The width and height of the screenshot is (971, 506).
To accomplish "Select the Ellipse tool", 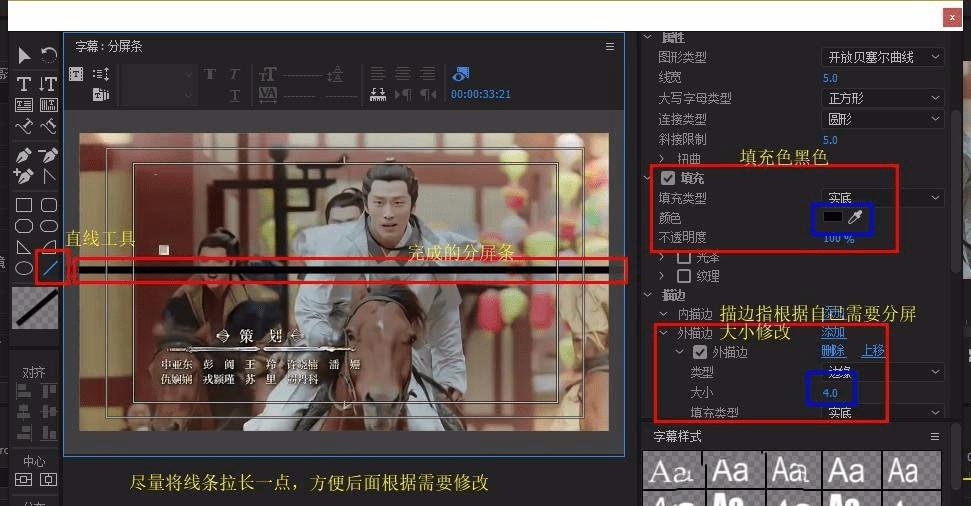I will [24, 268].
